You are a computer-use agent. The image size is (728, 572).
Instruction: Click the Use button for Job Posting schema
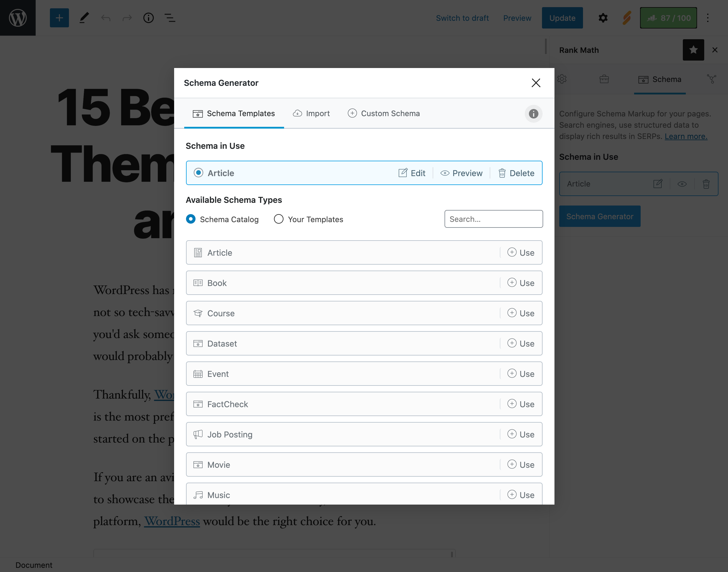pos(521,434)
